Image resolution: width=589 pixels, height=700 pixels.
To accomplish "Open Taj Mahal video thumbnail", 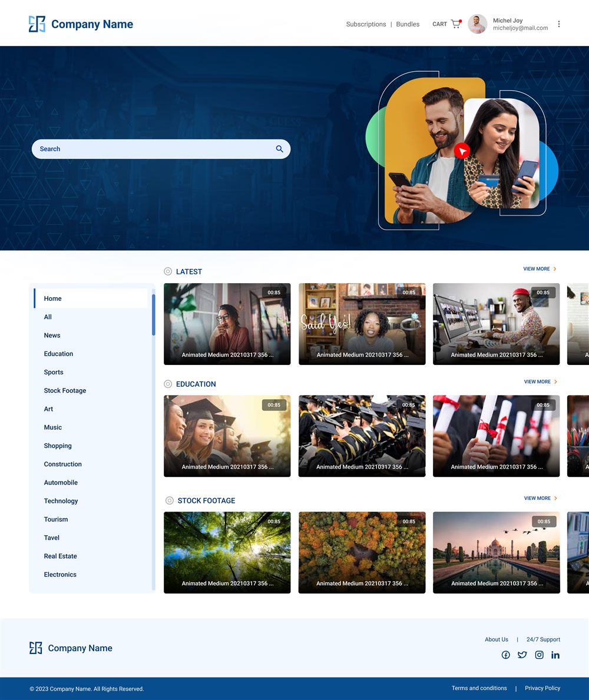I will 497,552.
